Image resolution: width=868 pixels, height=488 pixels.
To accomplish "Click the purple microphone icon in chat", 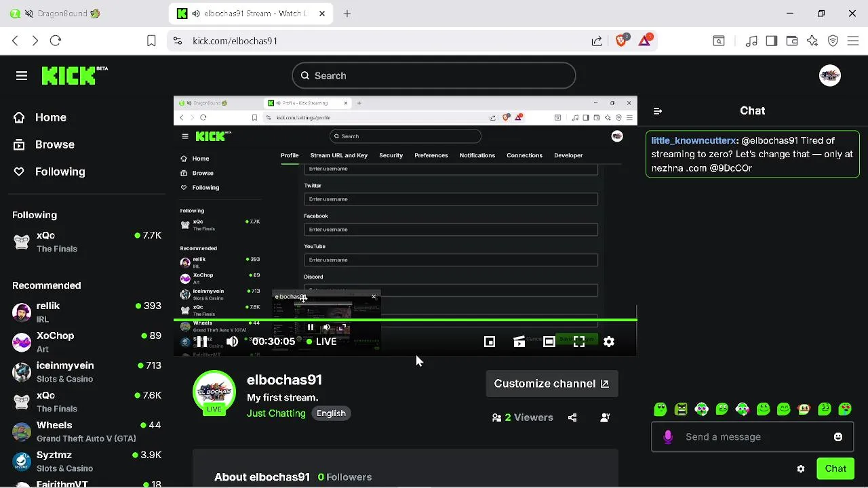I will coord(668,437).
